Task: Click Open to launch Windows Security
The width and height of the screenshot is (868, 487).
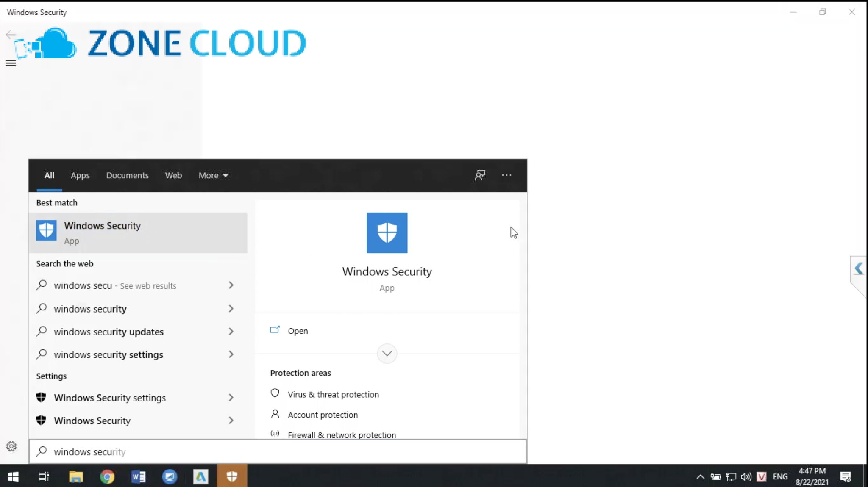Action: click(298, 331)
